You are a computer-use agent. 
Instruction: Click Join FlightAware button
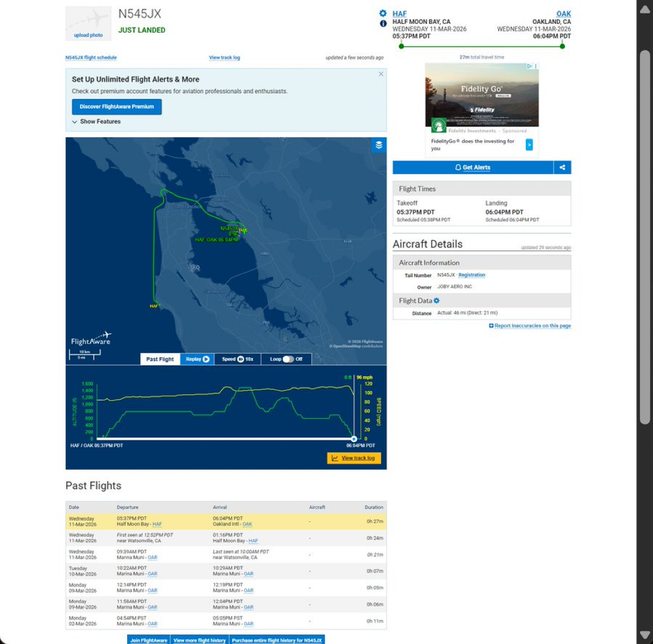(x=148, y=640)
